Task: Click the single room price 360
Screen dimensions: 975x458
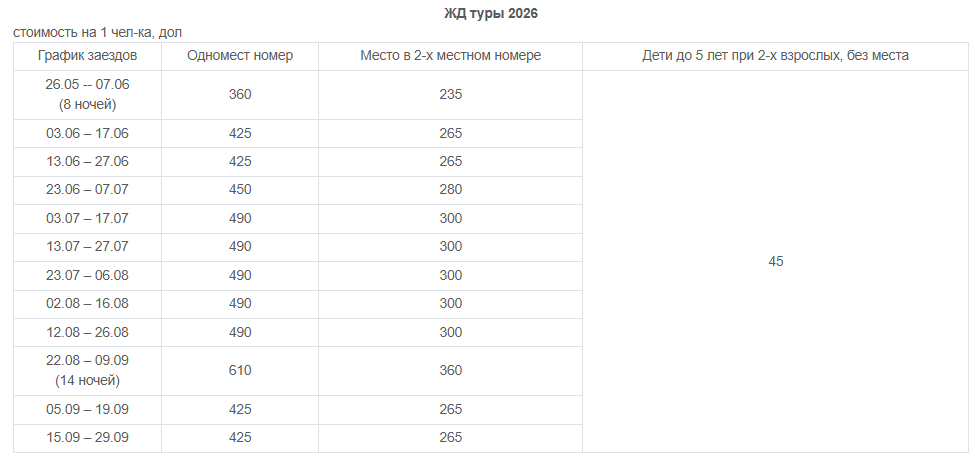Action: pos(240,95)
